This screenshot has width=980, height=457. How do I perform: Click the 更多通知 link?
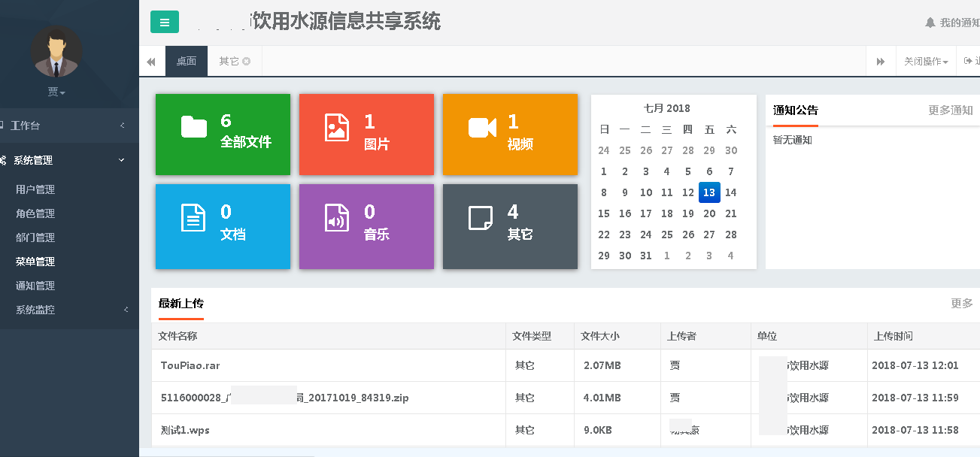(950, 110)
